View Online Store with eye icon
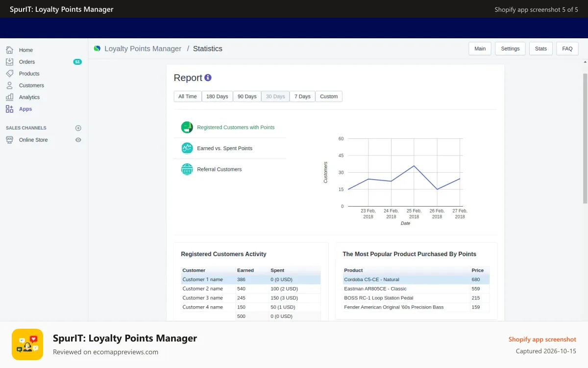Image resolution: width=588 pixels, height=368 pixels. 78,140
